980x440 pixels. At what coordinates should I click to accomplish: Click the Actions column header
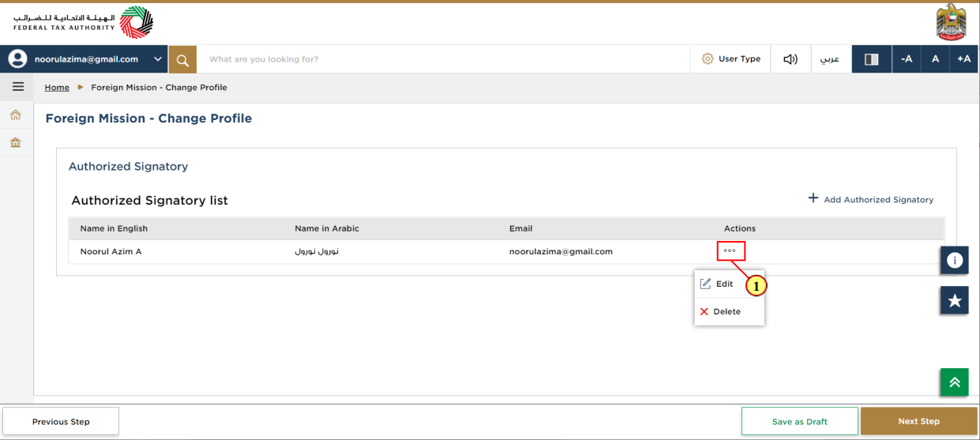click(x=740, y=228)
